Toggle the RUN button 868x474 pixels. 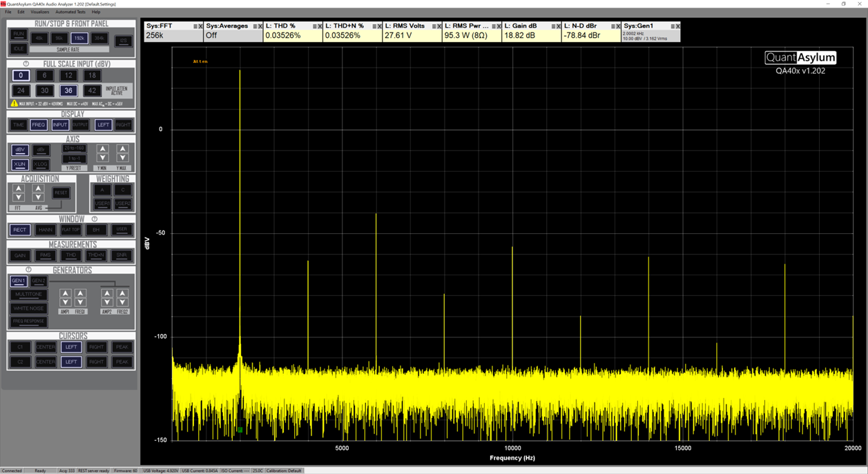click(19, 34)
